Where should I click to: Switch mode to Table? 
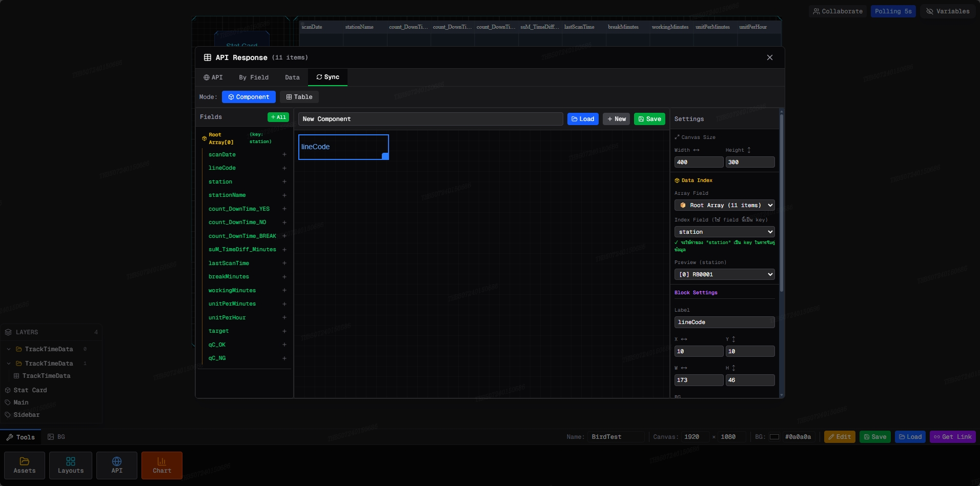click(299, 97)
